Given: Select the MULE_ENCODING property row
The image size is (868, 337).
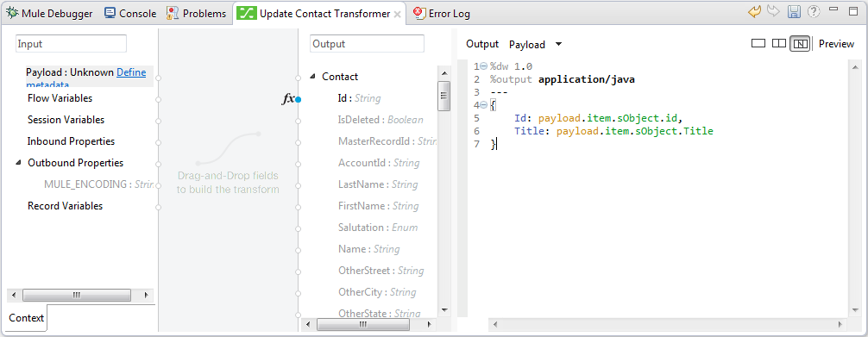Looking at the screenshot, I should pyautogui.click(x=98, y=184).
